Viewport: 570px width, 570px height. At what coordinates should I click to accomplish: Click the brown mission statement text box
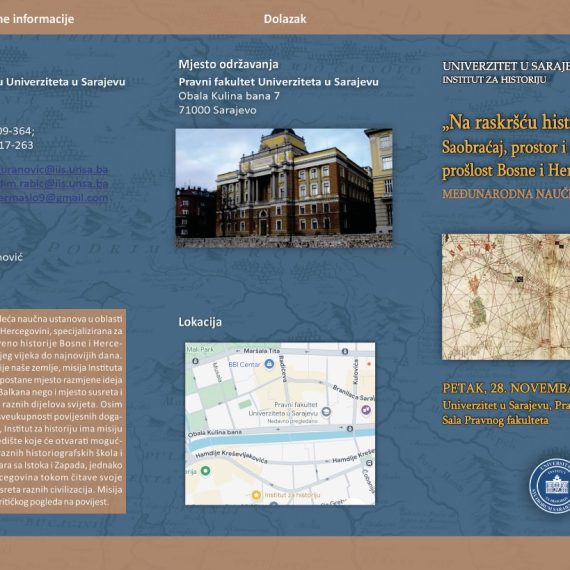(63, 411)
